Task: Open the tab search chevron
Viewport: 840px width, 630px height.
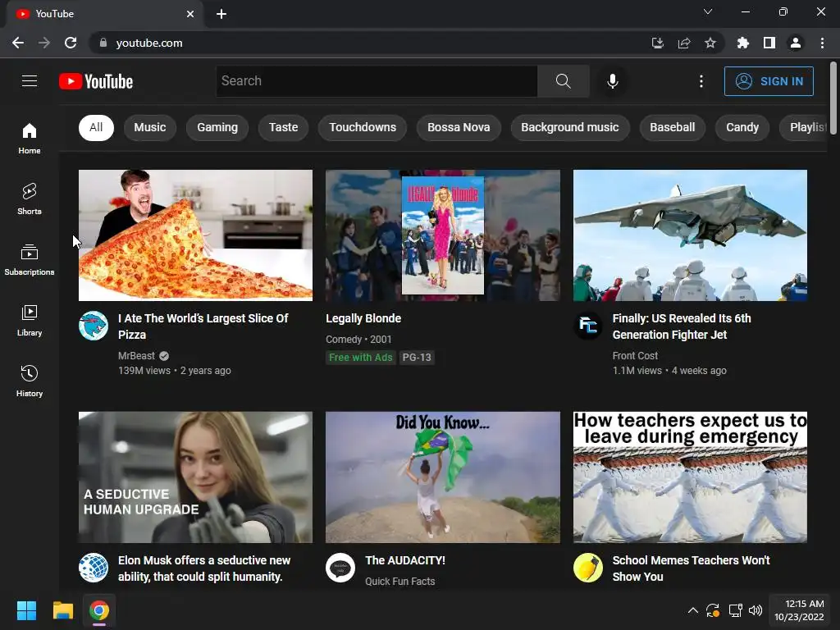Action: pyautogui.click(x=708, y=11)
